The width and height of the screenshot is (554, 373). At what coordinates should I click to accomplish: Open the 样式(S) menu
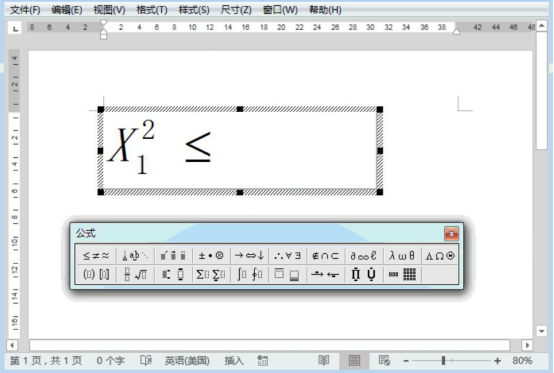point(194,10)
